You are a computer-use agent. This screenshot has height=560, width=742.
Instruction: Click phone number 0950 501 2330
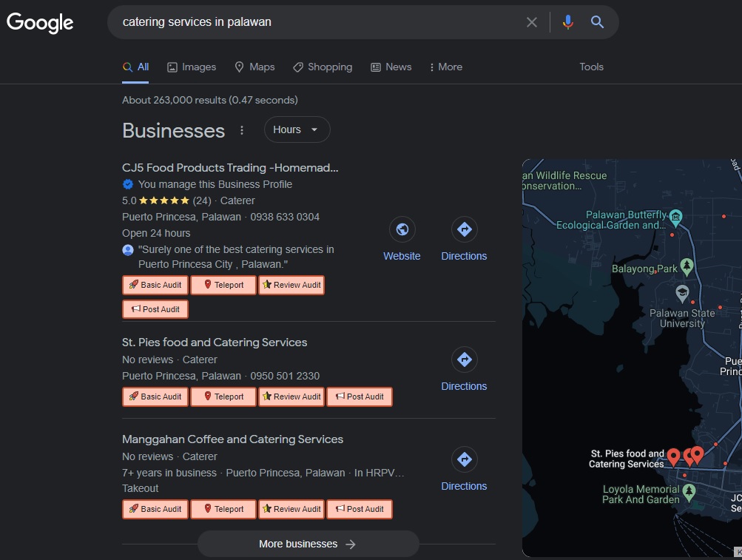(x=285, y=376)
